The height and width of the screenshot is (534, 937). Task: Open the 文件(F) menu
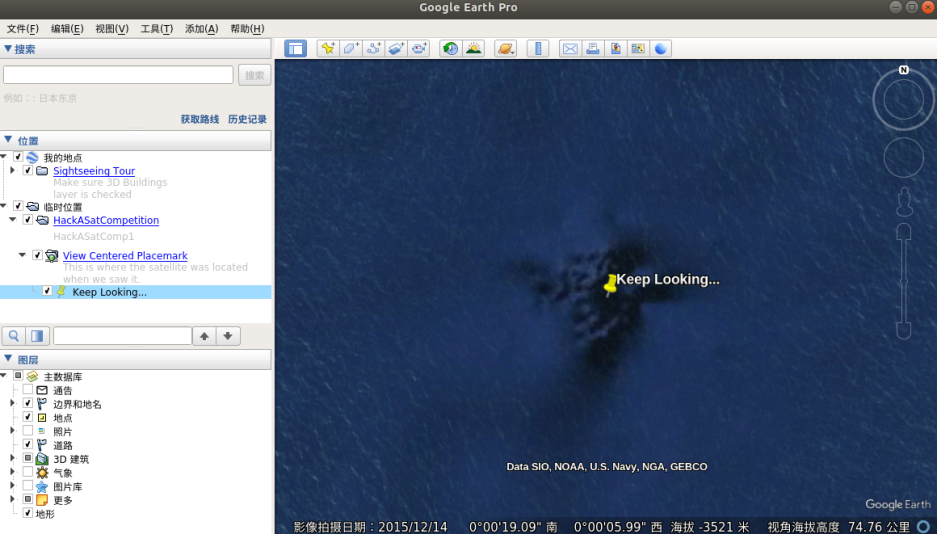point(23,29)
